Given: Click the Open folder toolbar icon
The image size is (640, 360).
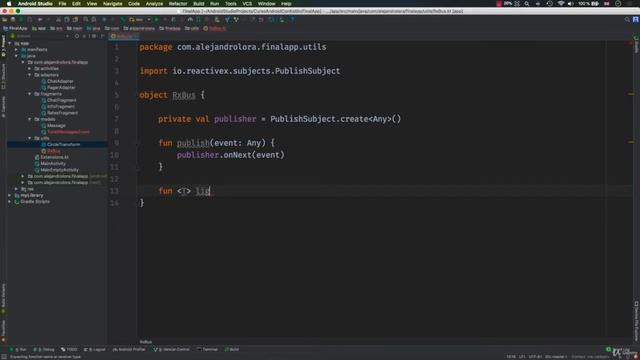Looking at the screenshot, I should pyautogui.click(x=5, y=20).
